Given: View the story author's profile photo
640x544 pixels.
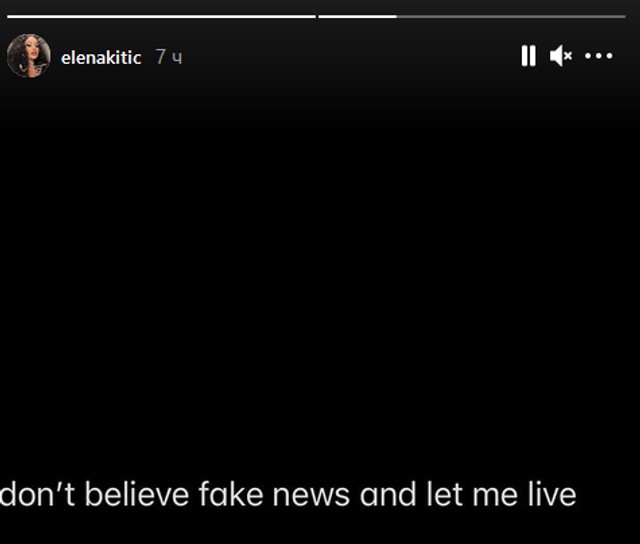Looking at the screenshot, I should (x=29, y=56).
